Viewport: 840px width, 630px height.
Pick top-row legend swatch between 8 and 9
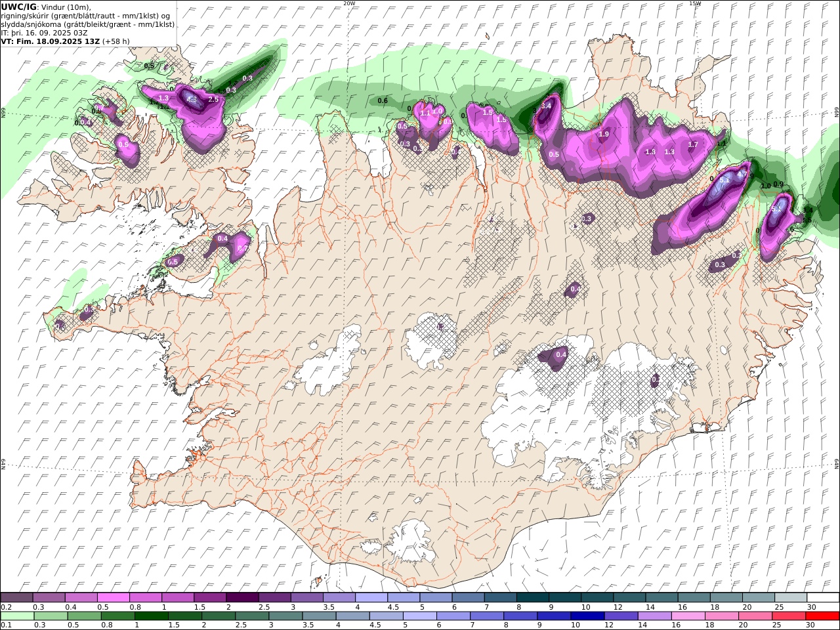pyautogui.click(x=532, y=597)
